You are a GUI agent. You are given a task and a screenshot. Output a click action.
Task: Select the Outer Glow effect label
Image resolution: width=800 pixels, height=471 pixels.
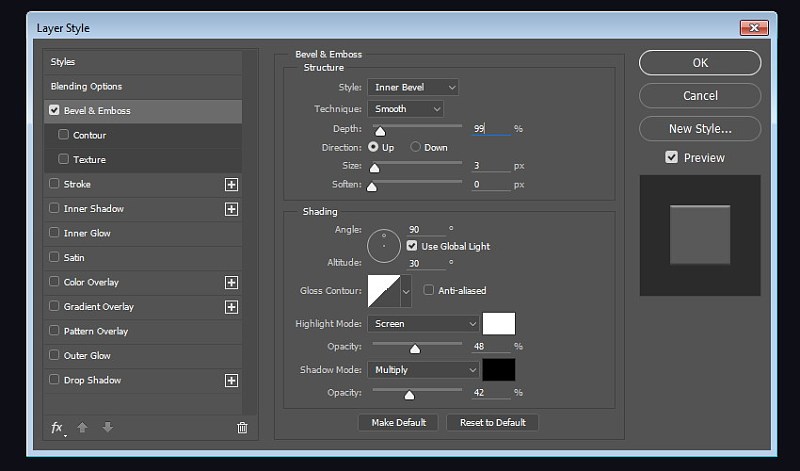[87, 356]
